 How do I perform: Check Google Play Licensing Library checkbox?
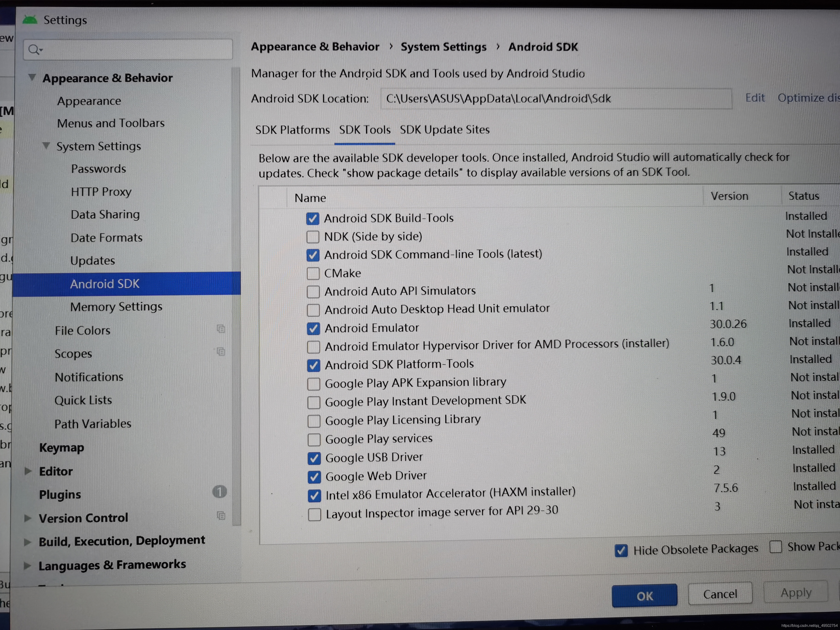coord(314,421)
